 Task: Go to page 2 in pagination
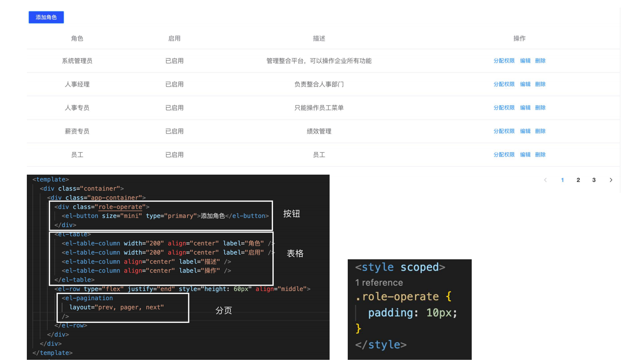pos(578,180)
